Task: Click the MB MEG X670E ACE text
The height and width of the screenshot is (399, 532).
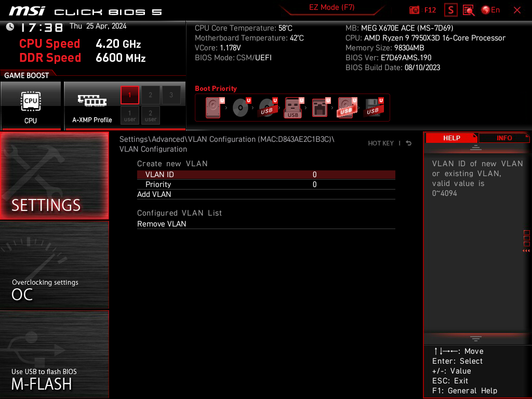Action: (400, 28)
